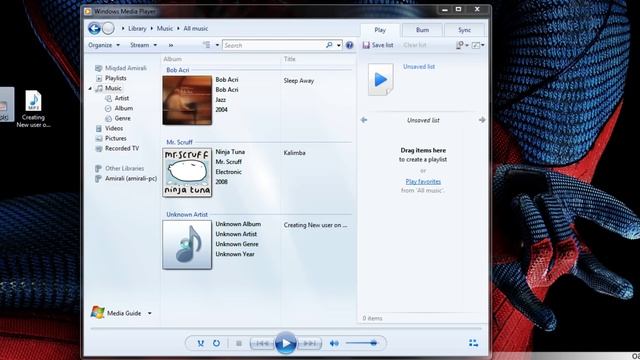Viewport: 640px width, 360px height.
Task: Toggle shuffle mode
Action: tap(200, 343)
